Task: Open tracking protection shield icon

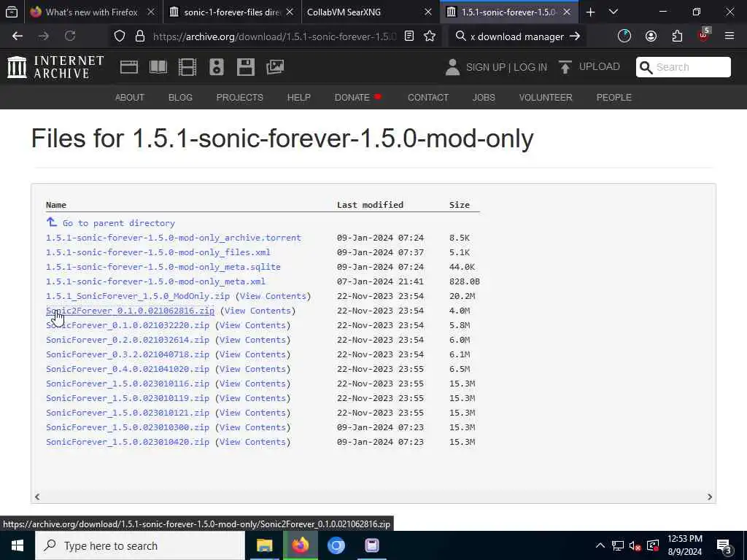Action: pos(120,36)
